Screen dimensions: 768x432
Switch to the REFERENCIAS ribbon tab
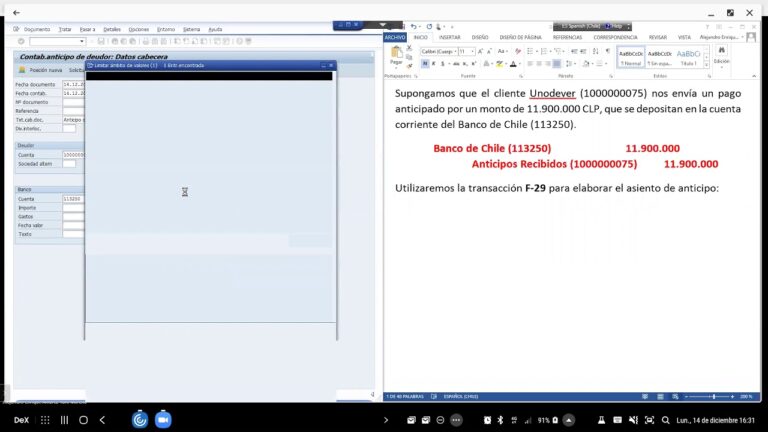tap(567, 37)
